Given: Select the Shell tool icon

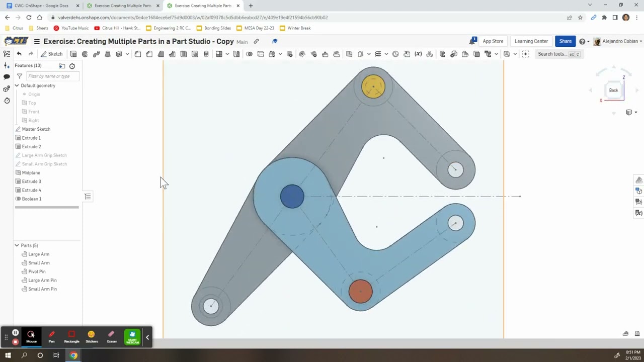Looking at the screenshot, I should pos(184,54).
